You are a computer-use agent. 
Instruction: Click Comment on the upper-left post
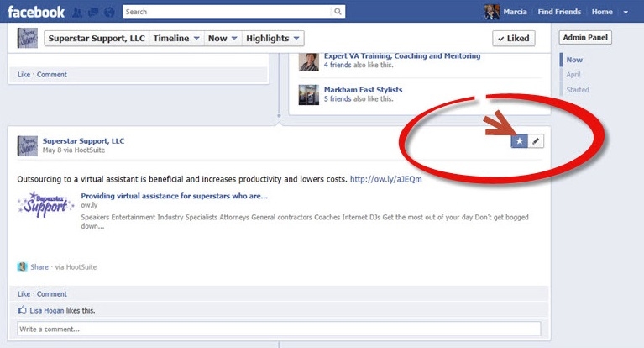(52, 75)
